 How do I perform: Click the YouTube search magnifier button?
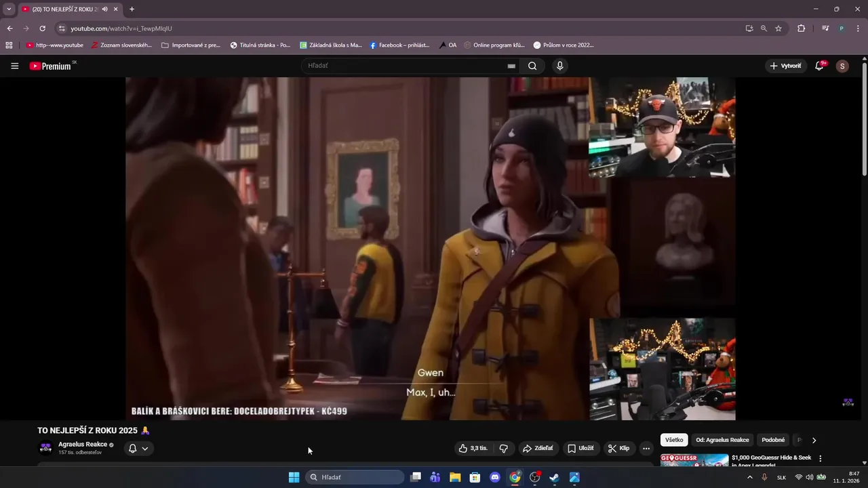pyautogui.click(x=532, y=66)
